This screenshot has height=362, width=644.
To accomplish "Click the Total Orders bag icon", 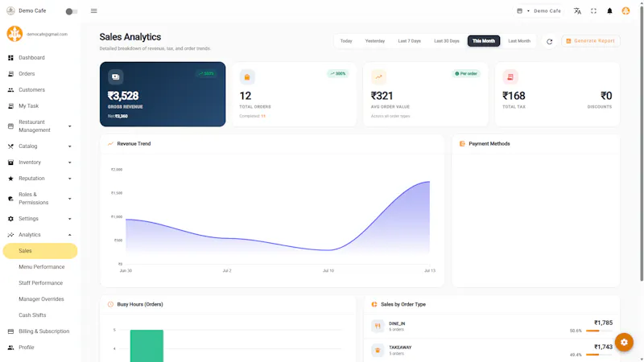I will click(x=247, y=76).
